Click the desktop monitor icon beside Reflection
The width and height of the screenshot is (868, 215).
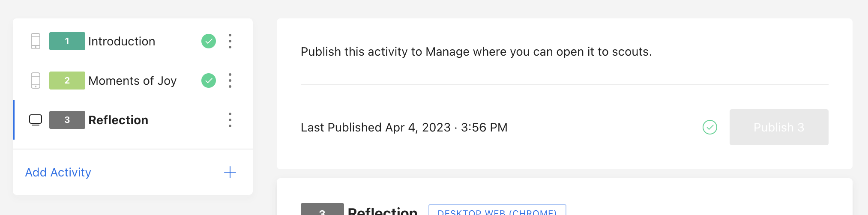[36, 120]
